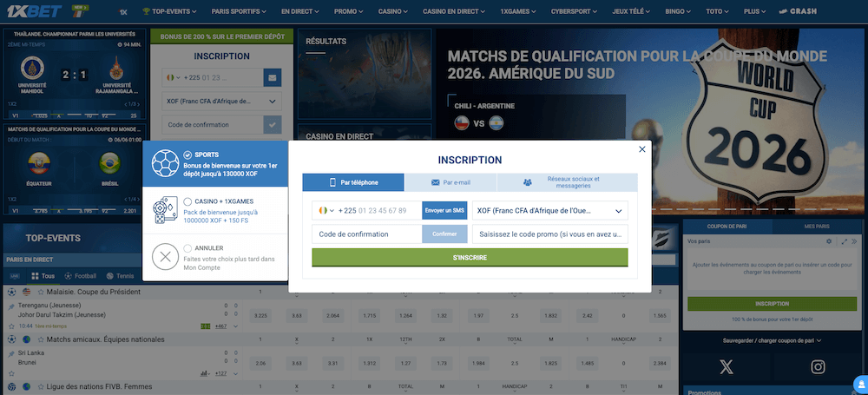Open the Casino en Direct menu
868x395 pixels.
pos(454,11)
